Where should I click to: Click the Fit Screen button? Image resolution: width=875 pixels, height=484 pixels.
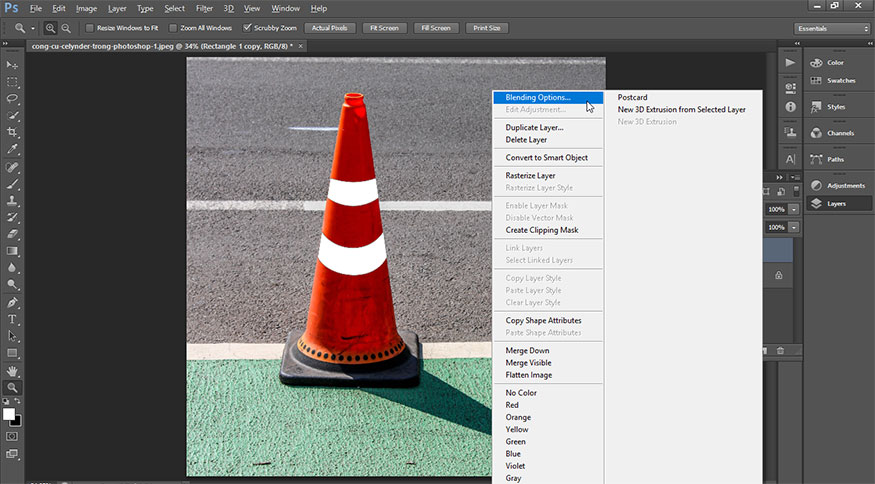[x=382, y=28]
